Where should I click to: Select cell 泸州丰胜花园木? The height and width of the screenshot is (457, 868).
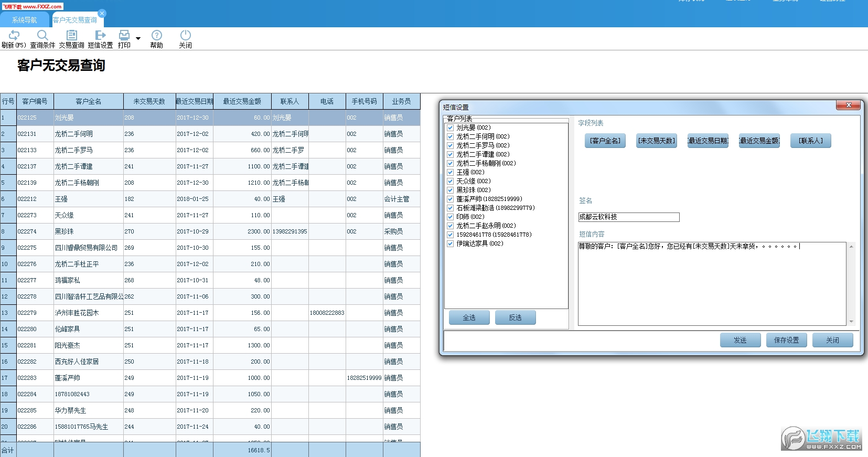pyautogui.click(x=88, y=313)
